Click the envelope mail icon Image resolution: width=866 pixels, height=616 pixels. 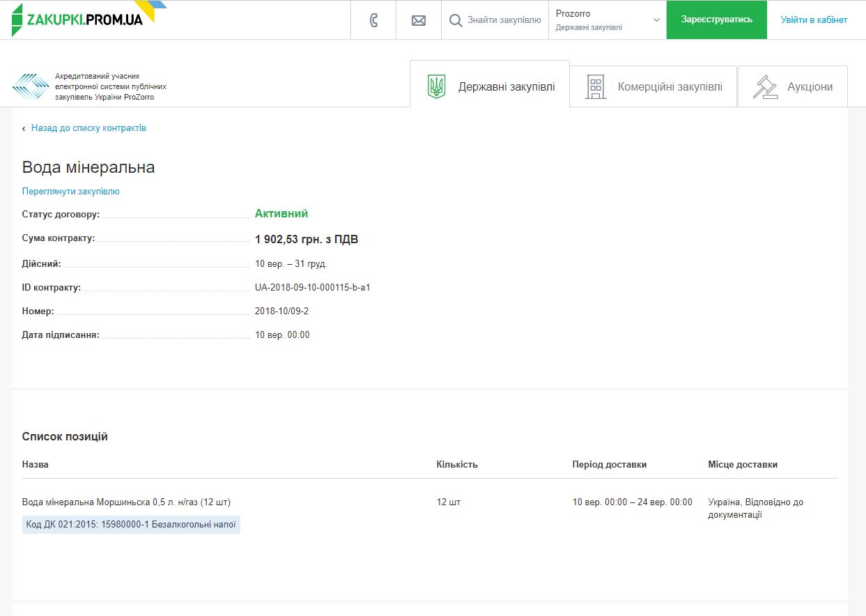(419, 20)
